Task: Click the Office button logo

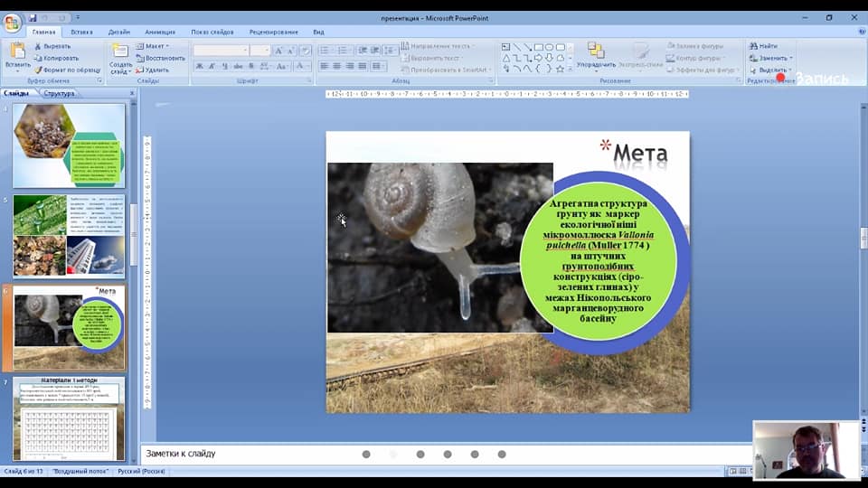Action: 12,22
